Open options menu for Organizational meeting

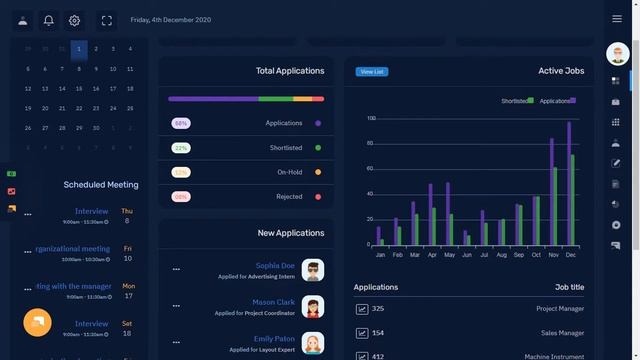[x=28, y=252]
